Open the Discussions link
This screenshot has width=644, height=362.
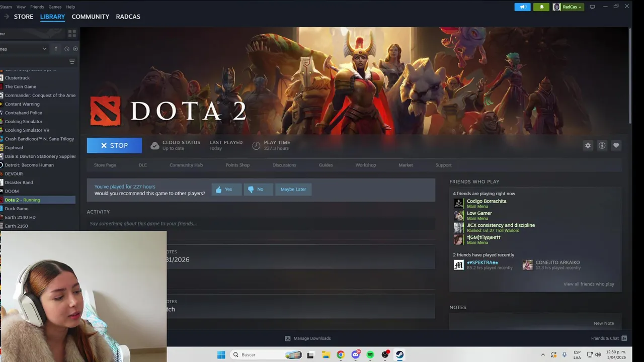tap(284, 165)
